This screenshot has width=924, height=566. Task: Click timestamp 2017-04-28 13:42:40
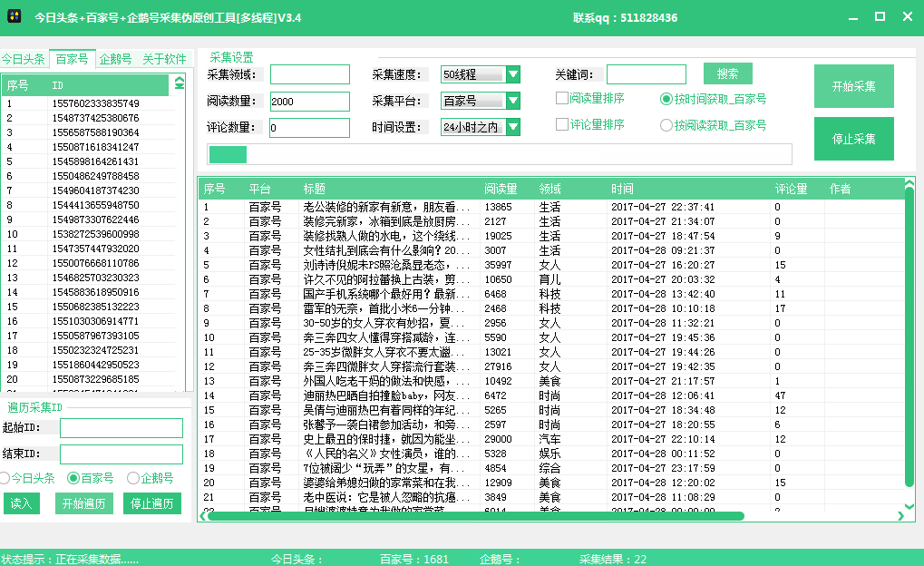pos(663,294)
